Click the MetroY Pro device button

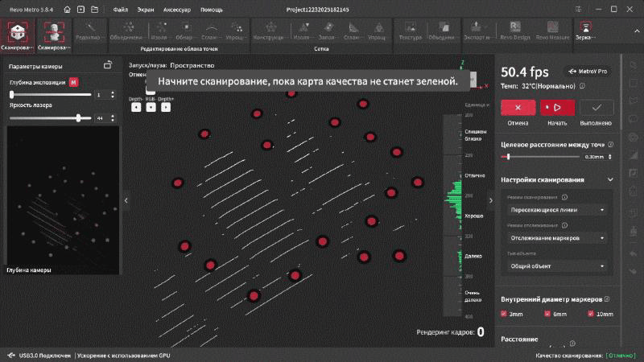[588, 72]
